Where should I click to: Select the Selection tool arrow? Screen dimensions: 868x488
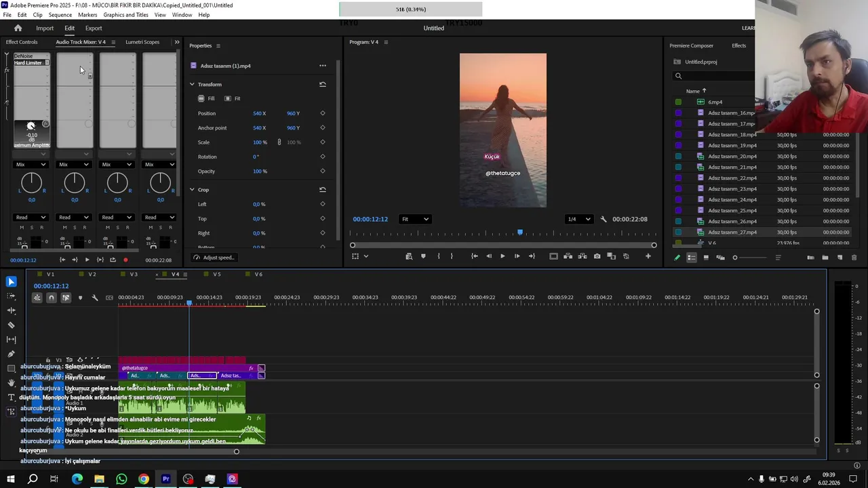point(11,281)
